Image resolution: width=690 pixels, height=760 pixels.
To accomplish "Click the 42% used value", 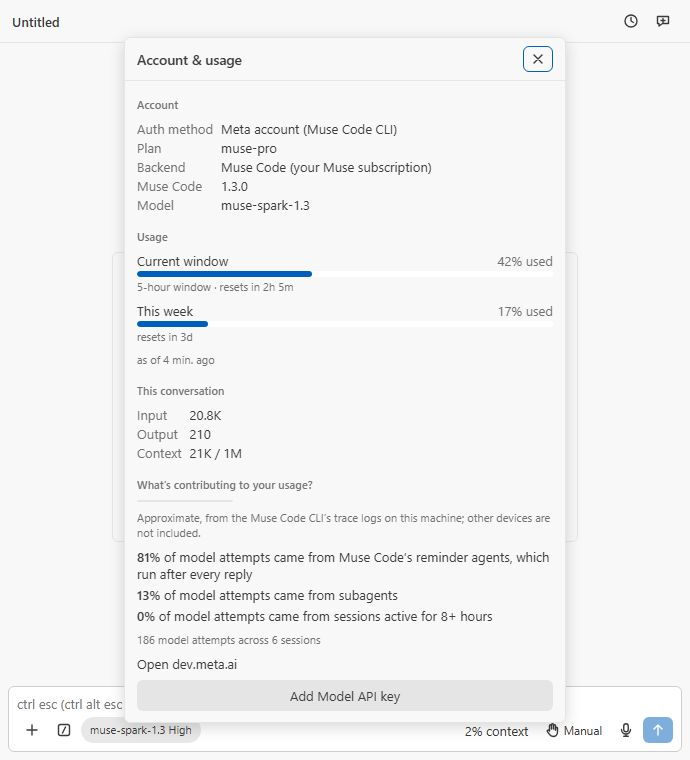I will pyautogui.click(x=525, y=262).
